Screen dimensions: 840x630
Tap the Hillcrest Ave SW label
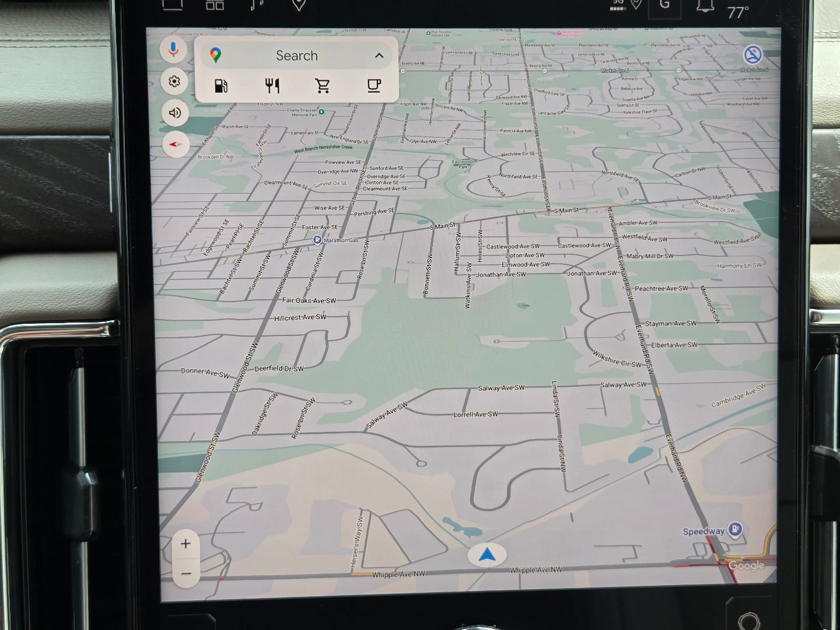pyautogui.click(x=300, y=318)
